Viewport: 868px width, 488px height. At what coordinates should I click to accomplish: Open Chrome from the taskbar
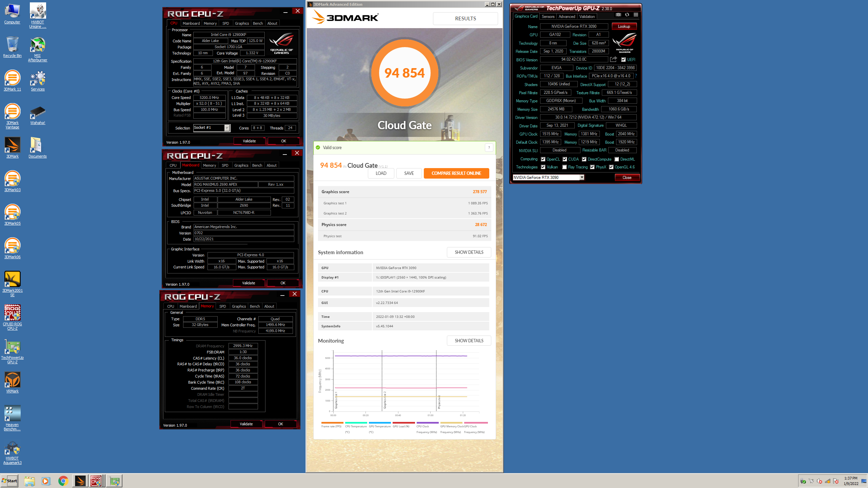coord(63,481)
